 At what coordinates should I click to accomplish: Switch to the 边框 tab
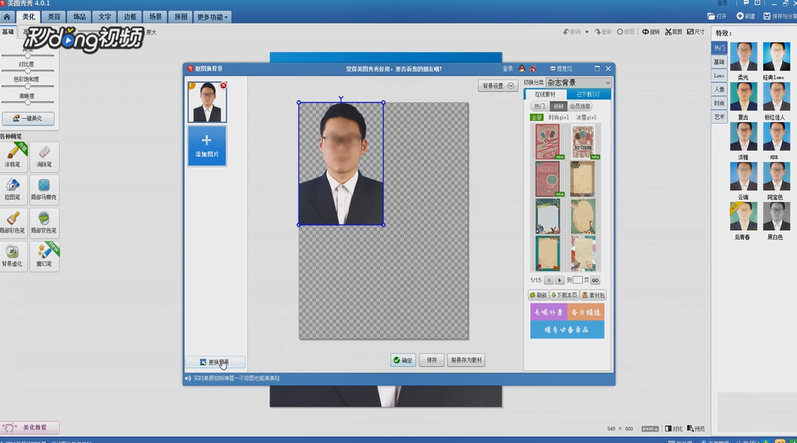pyautogui.click(x=130, y=17)
